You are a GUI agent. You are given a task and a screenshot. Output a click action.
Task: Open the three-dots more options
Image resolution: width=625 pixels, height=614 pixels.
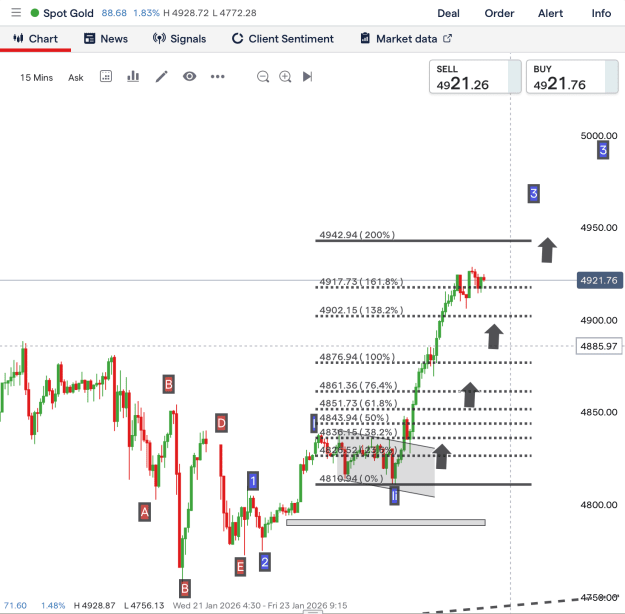218,76
